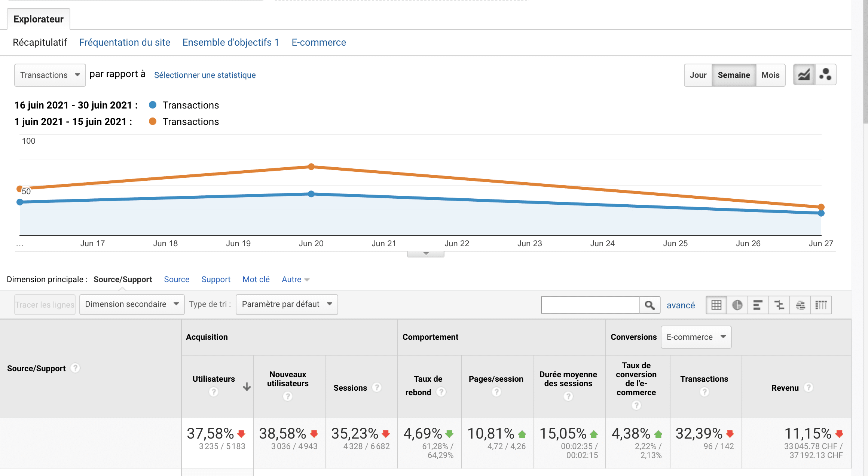Set chart granularity to Mois

pyautogui.click(x=770, y=75)
